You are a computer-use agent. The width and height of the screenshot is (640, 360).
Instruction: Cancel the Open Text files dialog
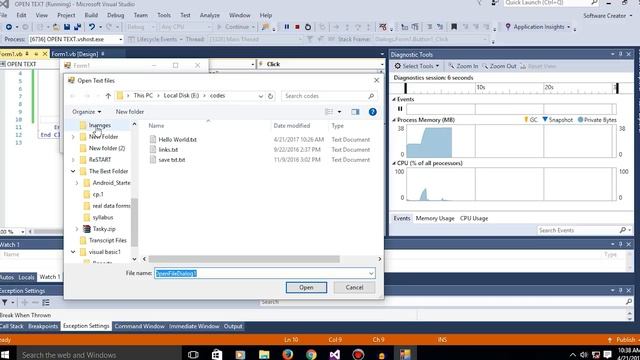354,287
